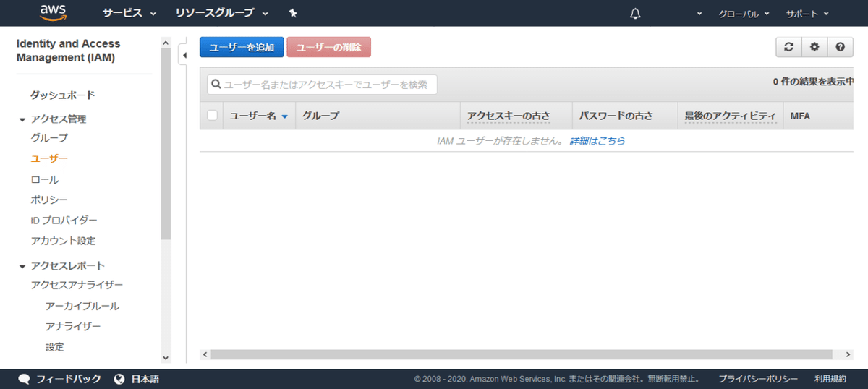Select ユーザー in the sidebar

49,158
